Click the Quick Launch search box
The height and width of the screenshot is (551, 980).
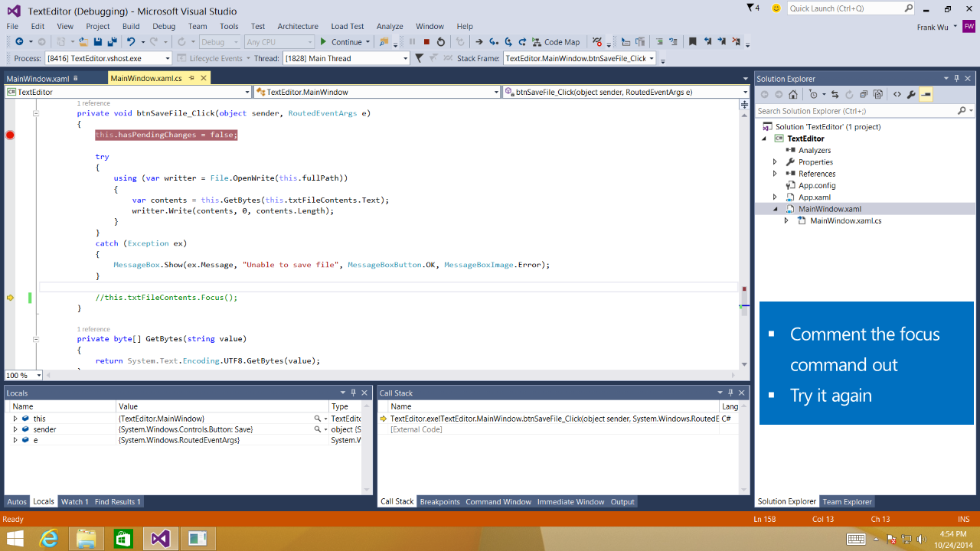(851, 8)
